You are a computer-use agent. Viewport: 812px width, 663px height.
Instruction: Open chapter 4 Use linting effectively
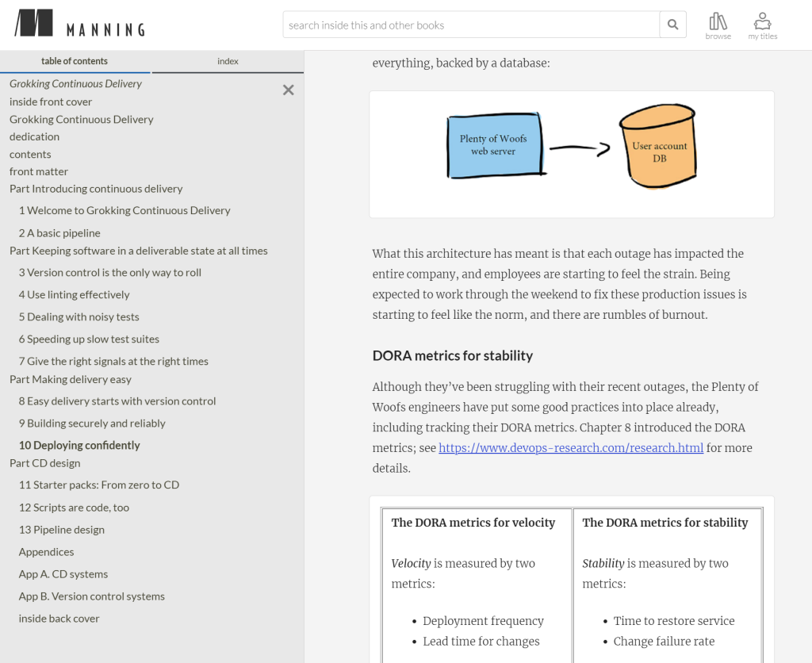74,294
